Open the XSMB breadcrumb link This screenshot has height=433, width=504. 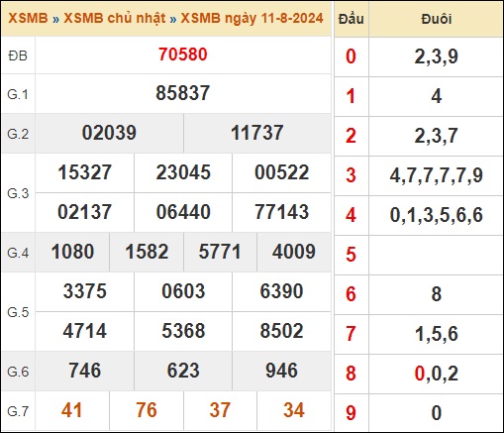pyautogui.click(x=28, y=18)
